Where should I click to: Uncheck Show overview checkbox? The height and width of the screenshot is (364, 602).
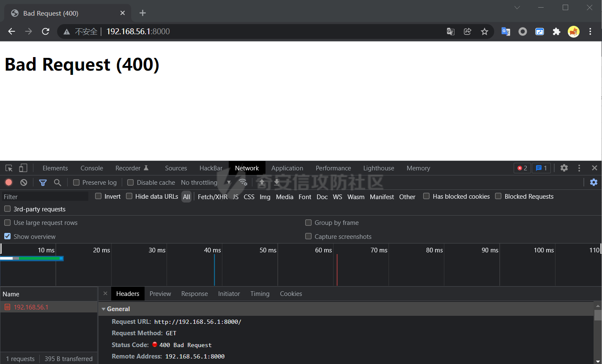coord(8,236)
